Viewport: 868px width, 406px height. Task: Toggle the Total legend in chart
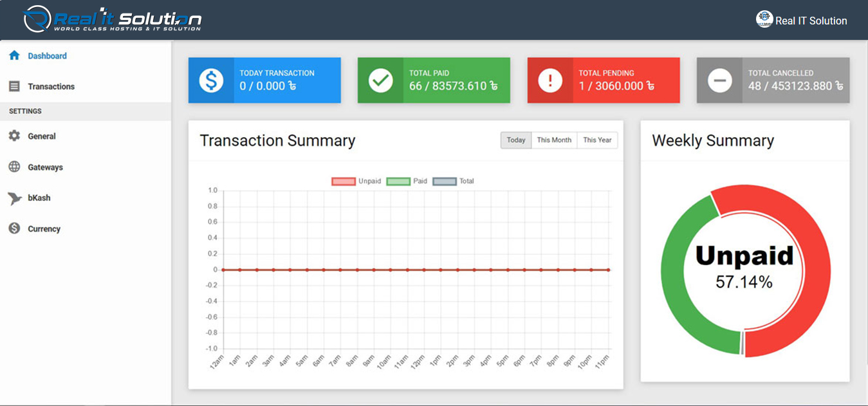(445, 181)
